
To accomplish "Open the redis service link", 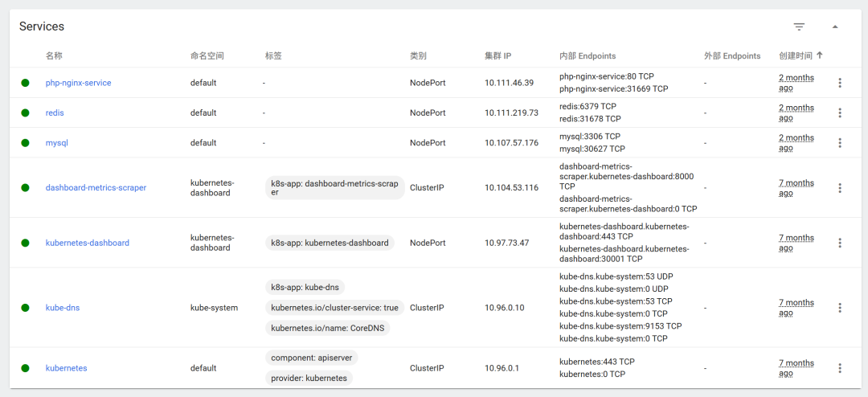I will click(55, 113).
